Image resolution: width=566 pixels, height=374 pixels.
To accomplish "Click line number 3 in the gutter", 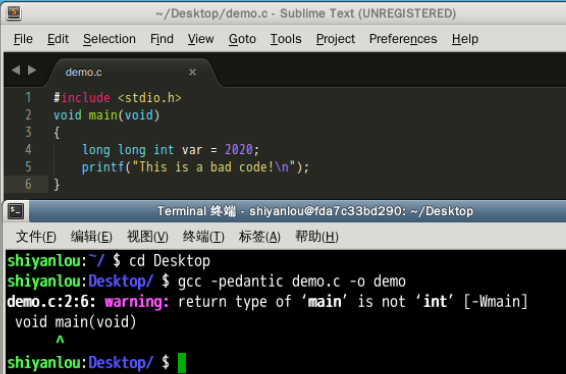I will pyautogui.click(x=28, y=132).
